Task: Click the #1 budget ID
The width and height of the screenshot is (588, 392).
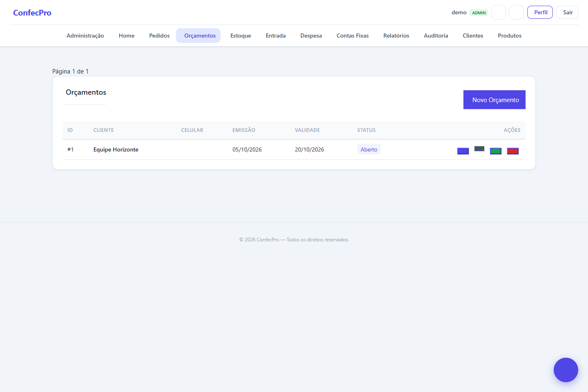Action: pyautogui.click(x=71, y=149)
